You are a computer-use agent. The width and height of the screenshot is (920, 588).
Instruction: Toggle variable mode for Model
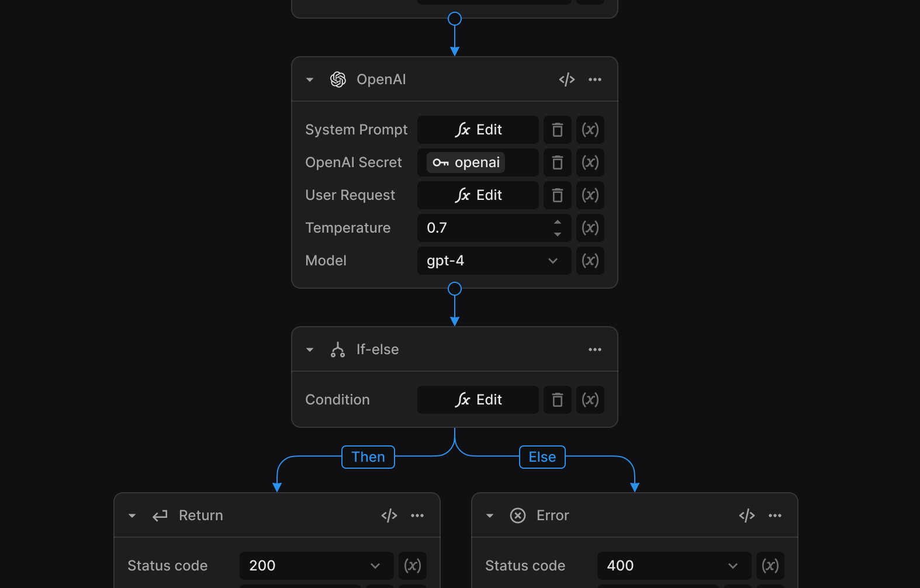pyautogui.click(x=590, y=261)
